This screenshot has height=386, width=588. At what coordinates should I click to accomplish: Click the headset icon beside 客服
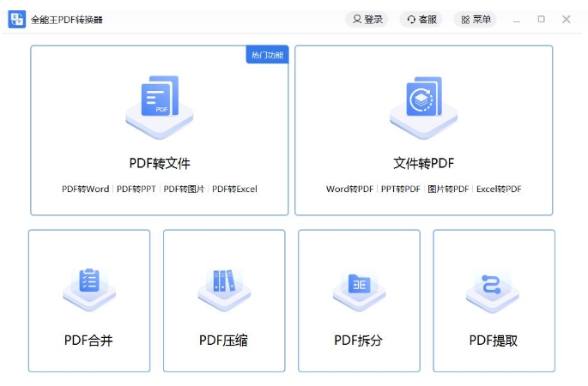pyautogui.click(x=411, y=20)
